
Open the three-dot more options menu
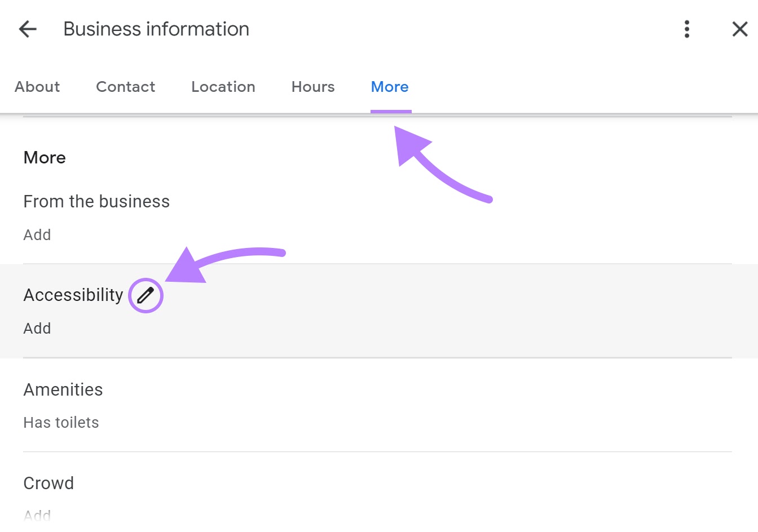point(686,29)
